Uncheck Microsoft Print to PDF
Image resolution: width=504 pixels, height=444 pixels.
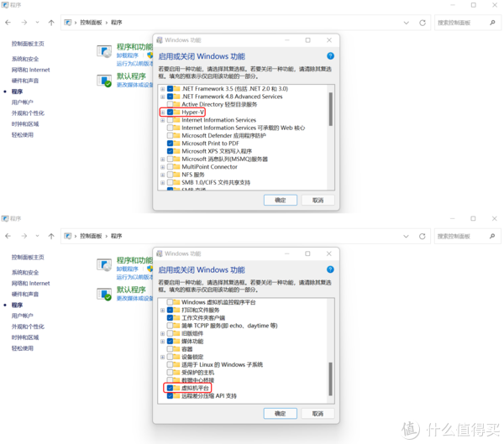coord(170,144)
